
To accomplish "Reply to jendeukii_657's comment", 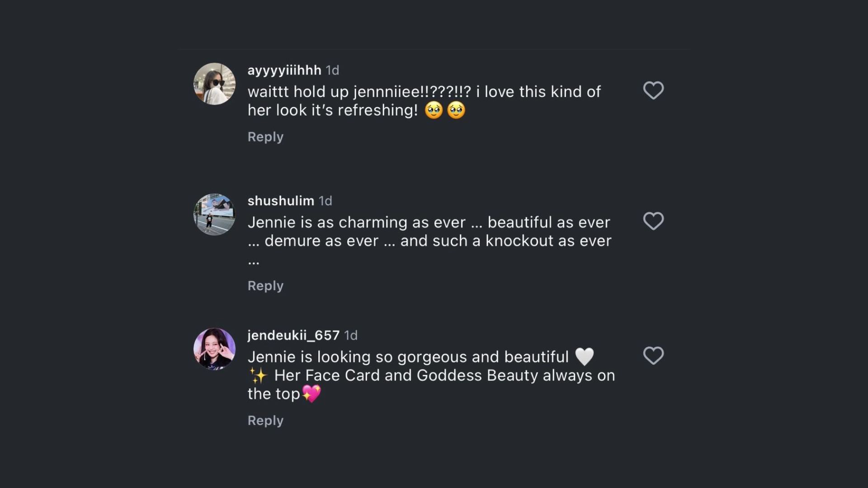I will point(265,421).
